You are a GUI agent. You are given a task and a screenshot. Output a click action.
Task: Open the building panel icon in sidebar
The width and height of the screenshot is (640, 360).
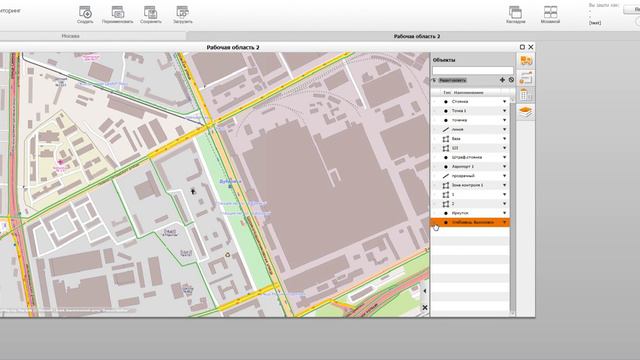(x=526, y=95)
